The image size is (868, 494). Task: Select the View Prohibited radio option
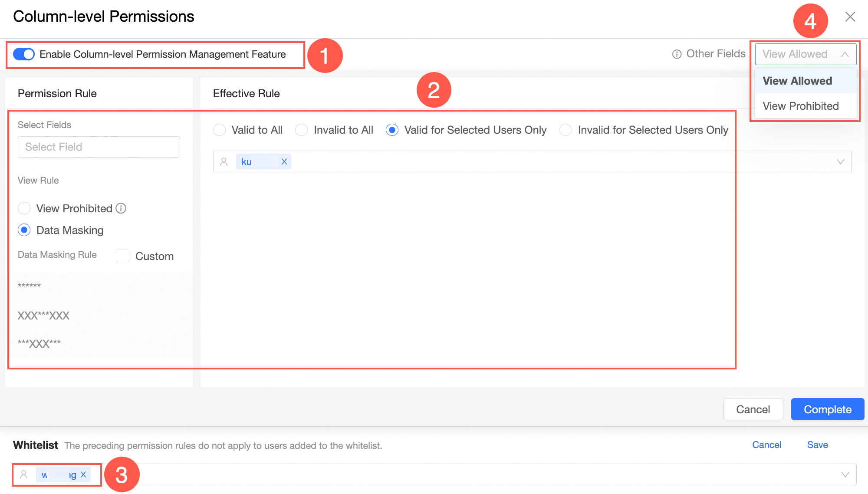[24, 208]
